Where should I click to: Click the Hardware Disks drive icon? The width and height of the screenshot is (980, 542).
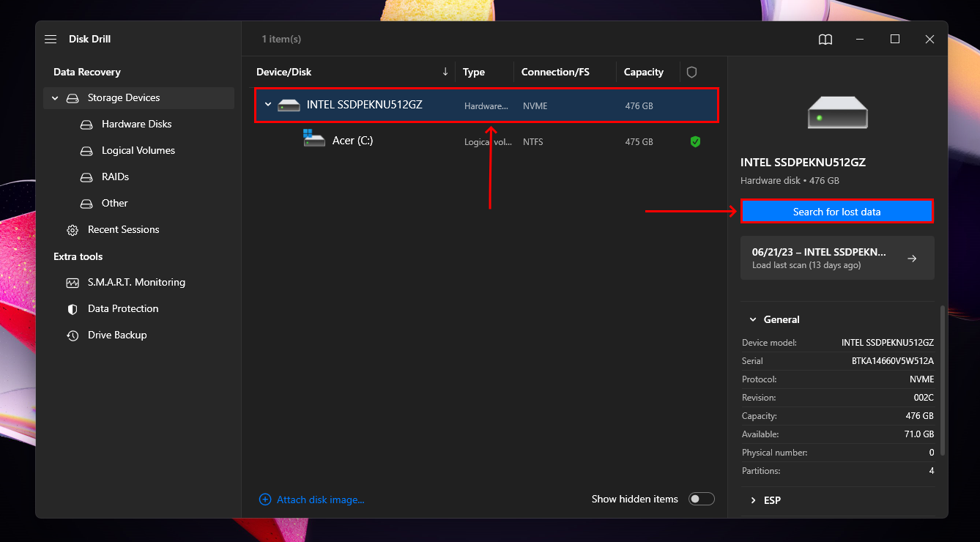click(87, 125)
